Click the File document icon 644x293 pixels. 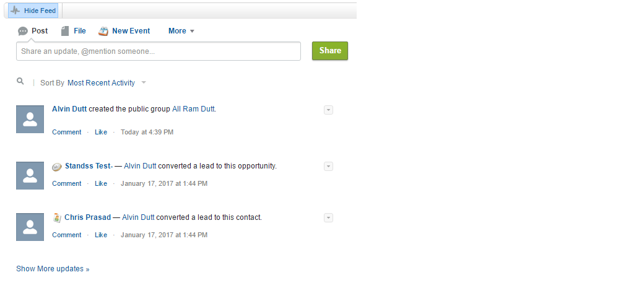65,31
